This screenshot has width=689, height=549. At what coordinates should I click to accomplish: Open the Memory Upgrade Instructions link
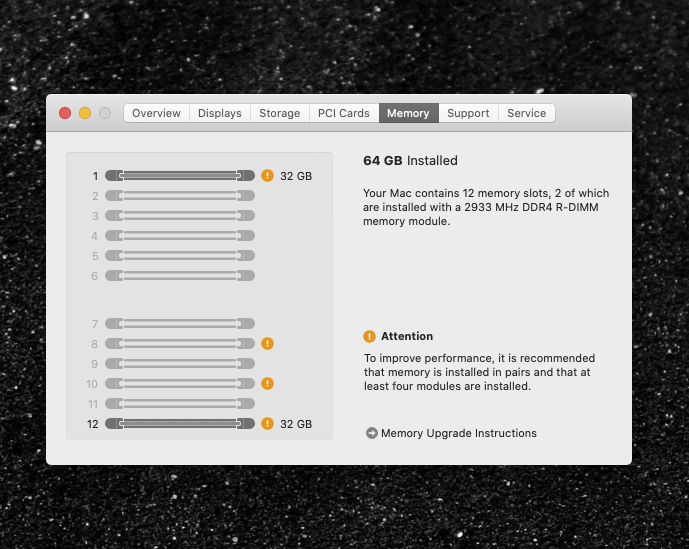pyautogui.click(x=459, y=433)
